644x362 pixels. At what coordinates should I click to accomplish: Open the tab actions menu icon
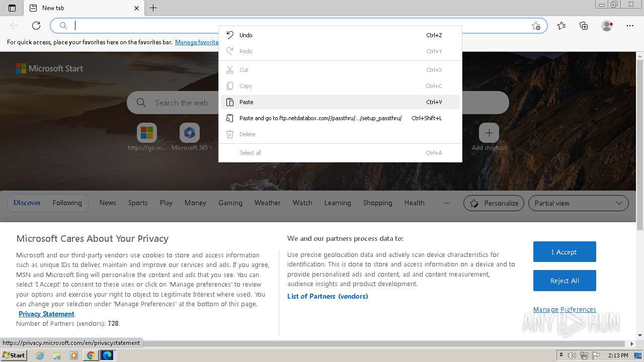[12, 8]
